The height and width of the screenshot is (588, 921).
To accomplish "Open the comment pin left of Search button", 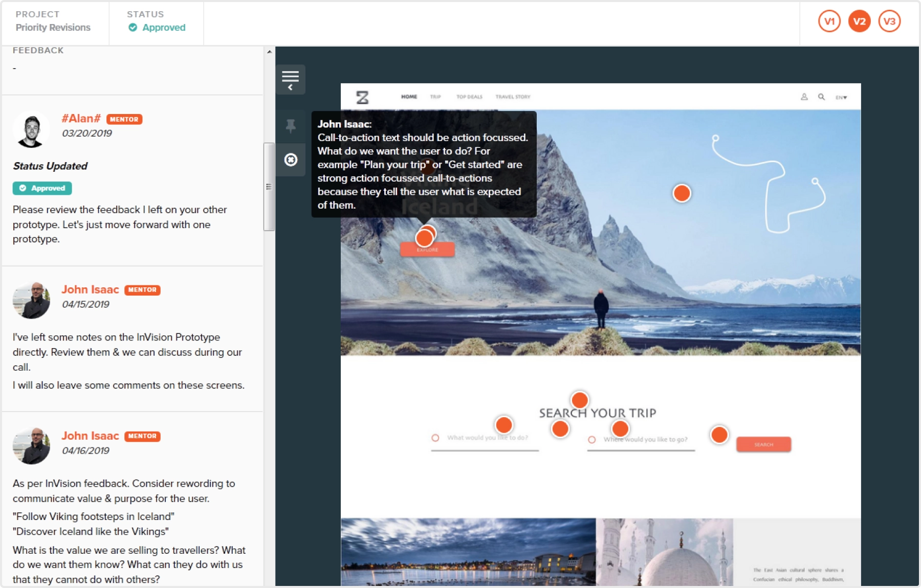I will point(719,435).
